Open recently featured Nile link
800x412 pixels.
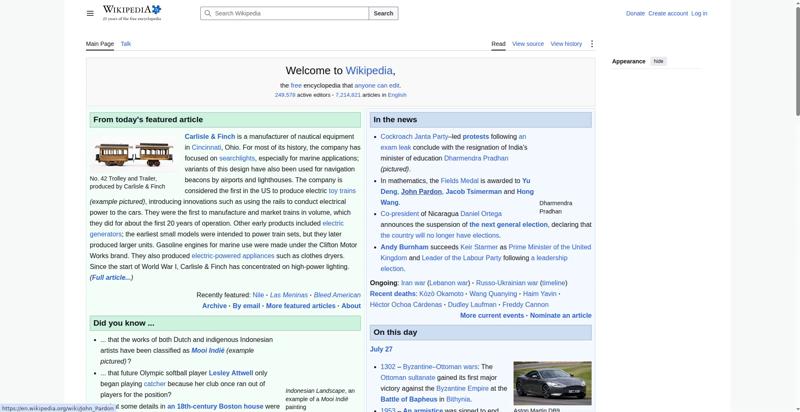pyautogui.click(x=258, y=295)
